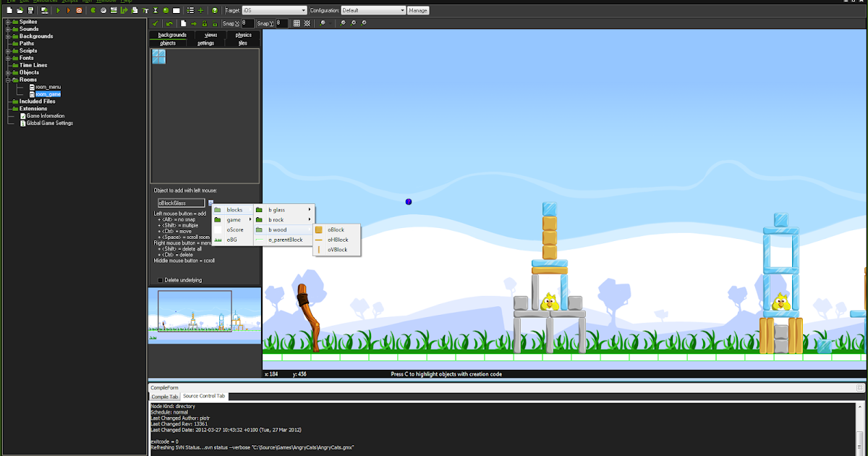Create a sound with the speaker icon
This screenshot has width=868, height=456.
103,11
